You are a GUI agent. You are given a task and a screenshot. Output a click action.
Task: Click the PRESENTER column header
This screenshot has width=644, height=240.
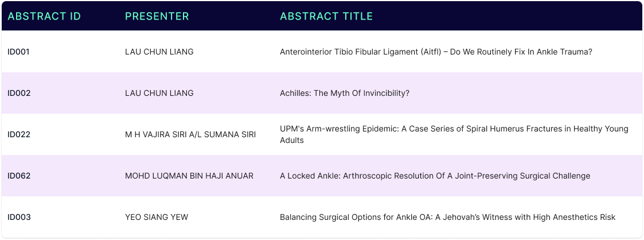click(157, 17)
